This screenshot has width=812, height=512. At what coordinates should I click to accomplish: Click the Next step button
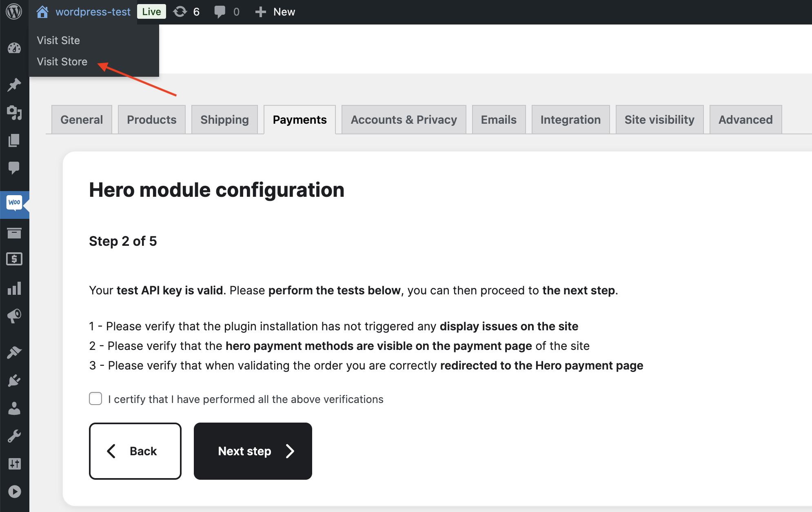tap(253, 451)
